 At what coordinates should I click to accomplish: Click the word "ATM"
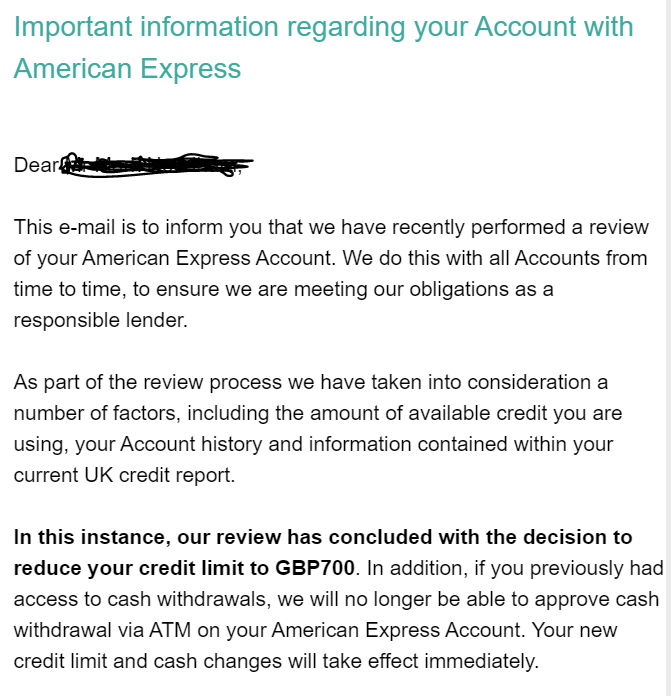[x=182, y=630]
